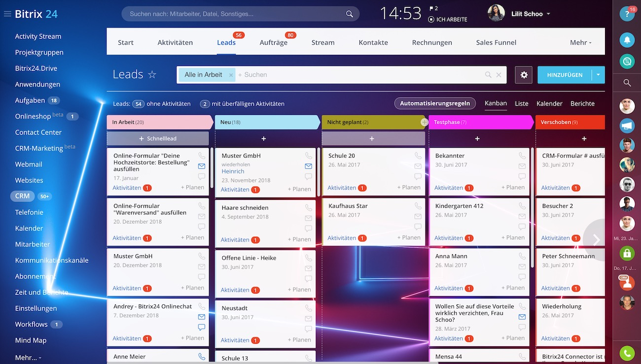Select the pink In Arbeit stage header
641x364 pixels.
click(159, 122)
